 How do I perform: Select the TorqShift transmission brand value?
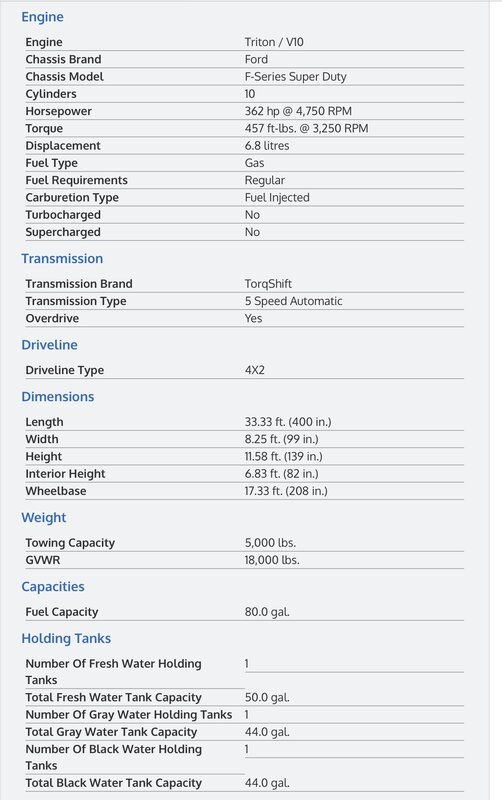pos(268,284)
